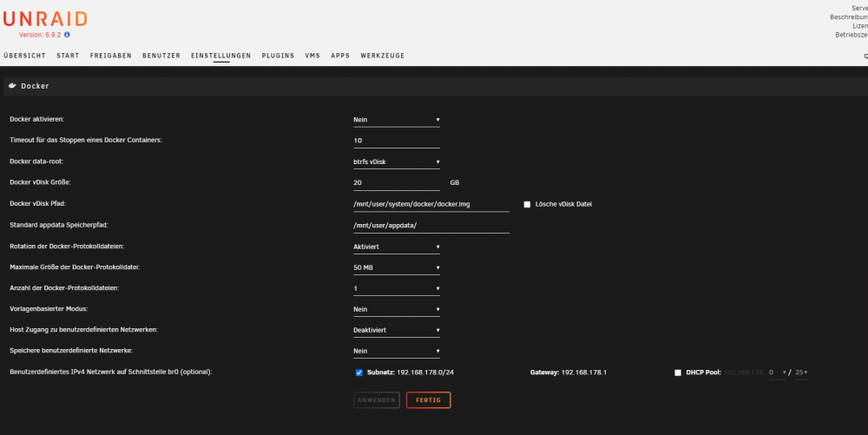Open the Vorlagenbasierter Modus dropdown
This screenshot has height=435, width=868.
click(397, 309)
